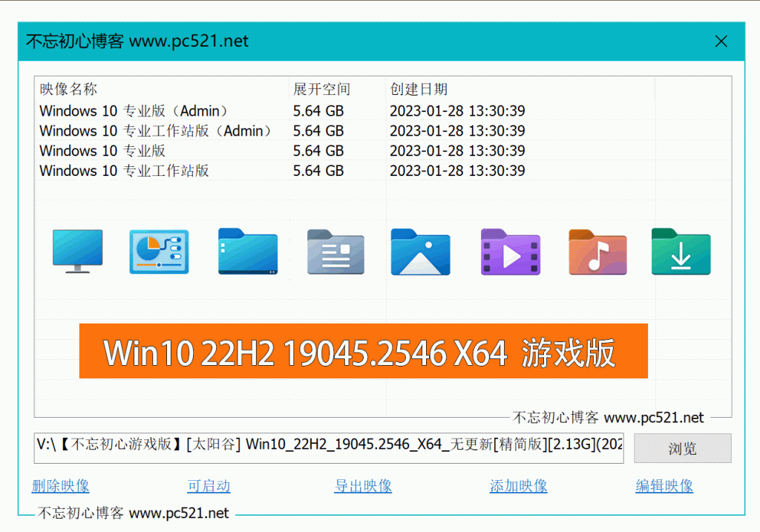Click the computer monitor icon

pos(77,251)
